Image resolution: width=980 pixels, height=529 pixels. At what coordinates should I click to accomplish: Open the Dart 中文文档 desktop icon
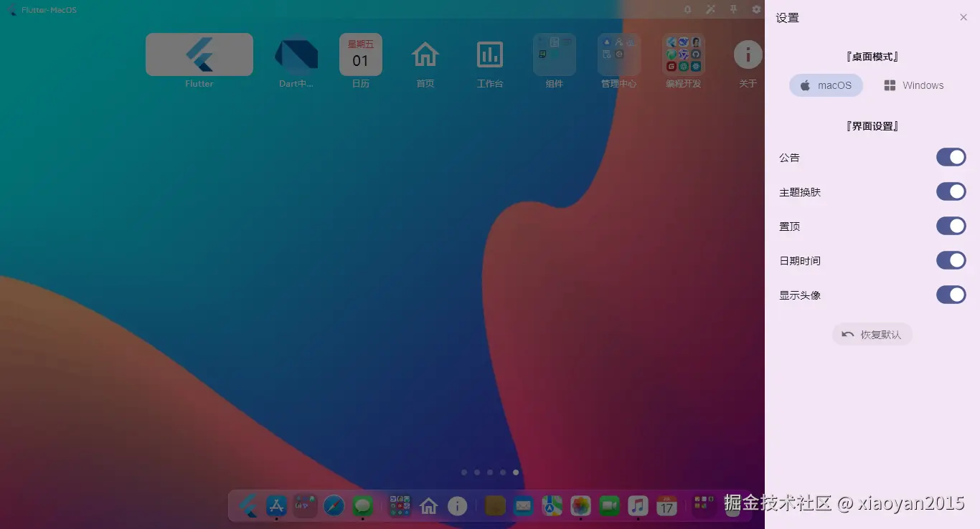[x=296, y=54]
